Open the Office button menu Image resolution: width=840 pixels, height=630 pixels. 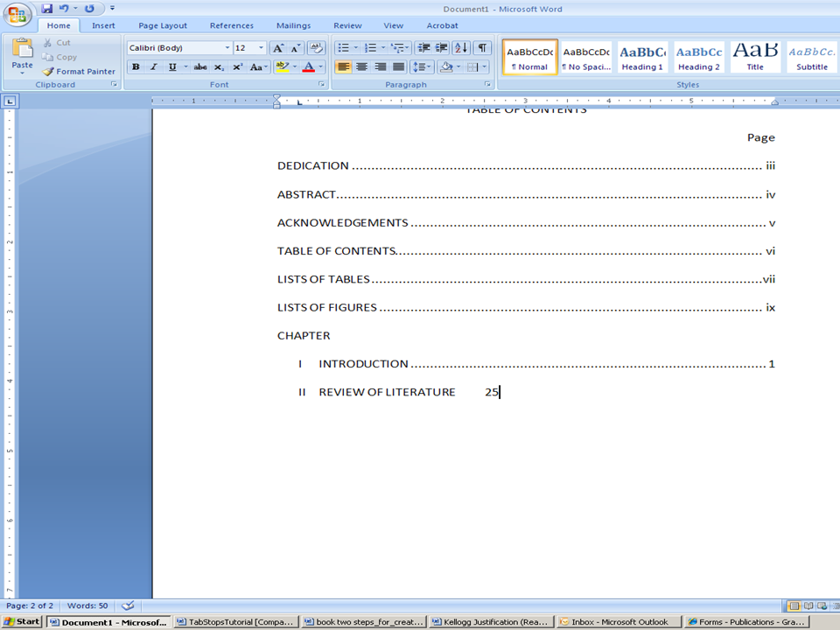point(16,15)
